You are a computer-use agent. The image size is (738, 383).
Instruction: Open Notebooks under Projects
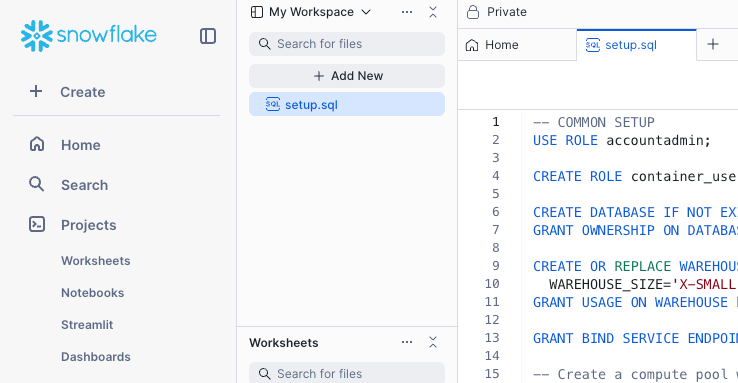(x=93, y=293)
